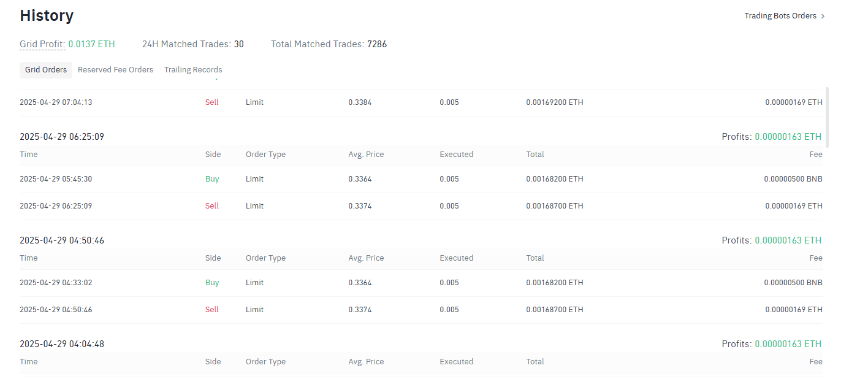Open the Trading Bots Orders link
Image resolution: width=868 pixels, height=387 pixels.
(x=780, y=16)
